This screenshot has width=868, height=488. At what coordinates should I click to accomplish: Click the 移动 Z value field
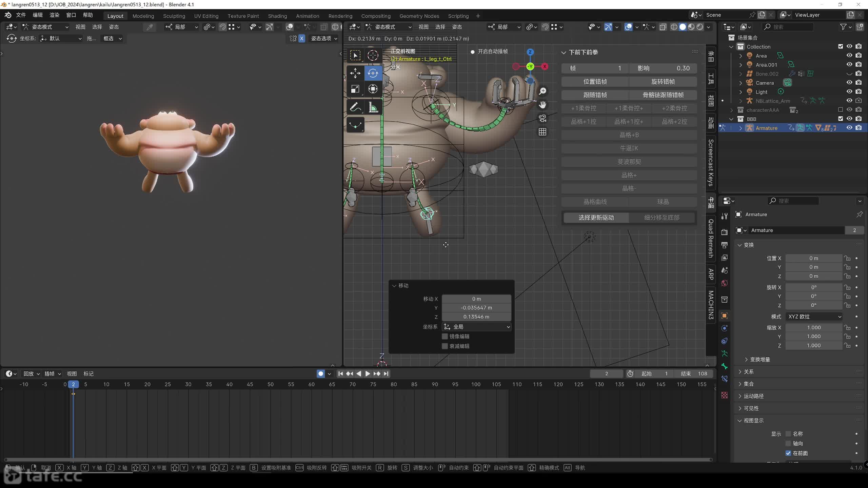(x=476, y=317)
